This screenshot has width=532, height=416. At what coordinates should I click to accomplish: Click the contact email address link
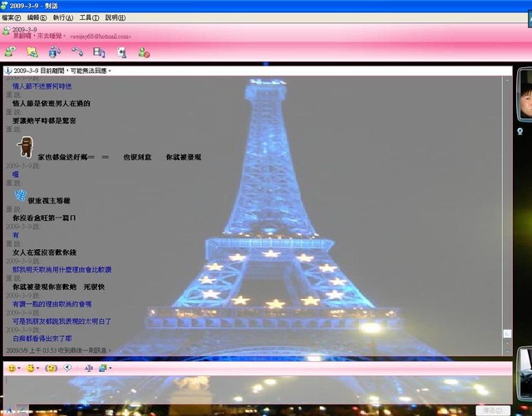[x=101, y=37]
